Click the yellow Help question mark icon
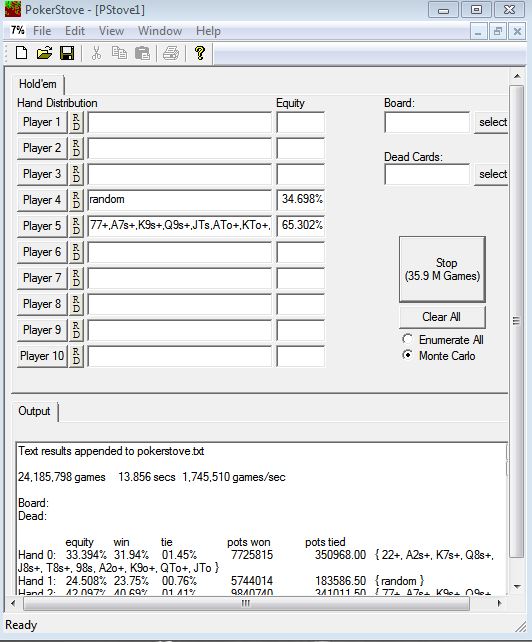The width and height of the screenshot is (532, 642). (200, 53)
